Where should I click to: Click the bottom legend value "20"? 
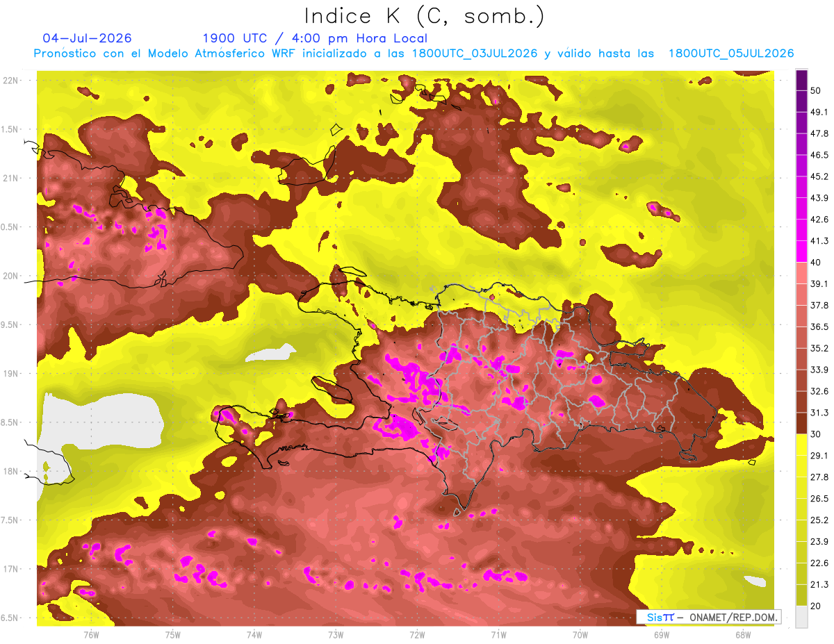(x=816, y=606)
